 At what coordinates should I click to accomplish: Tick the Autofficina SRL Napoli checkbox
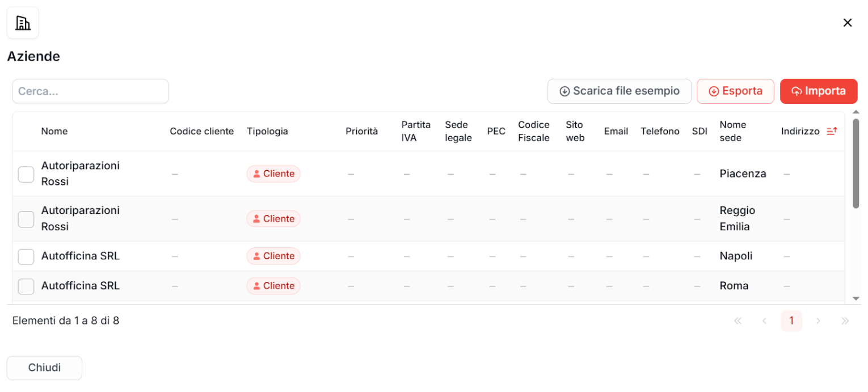point(26,256)
